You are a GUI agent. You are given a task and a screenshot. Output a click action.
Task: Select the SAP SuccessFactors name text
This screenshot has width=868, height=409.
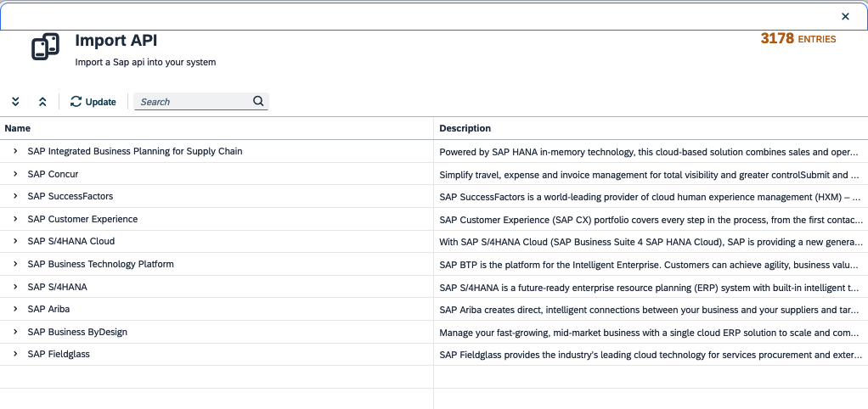coord(70,196)
